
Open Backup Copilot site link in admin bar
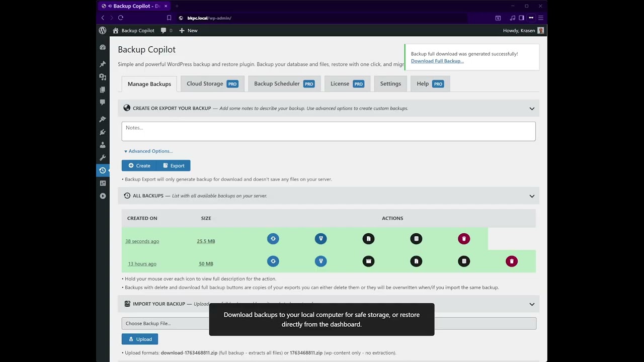click(133, 31)
